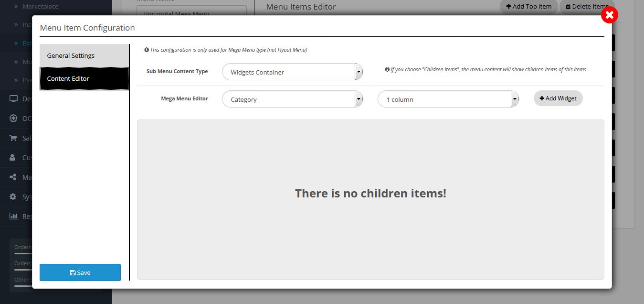
Task: Click the info icon beside Children Items hint
Action: 387,69
